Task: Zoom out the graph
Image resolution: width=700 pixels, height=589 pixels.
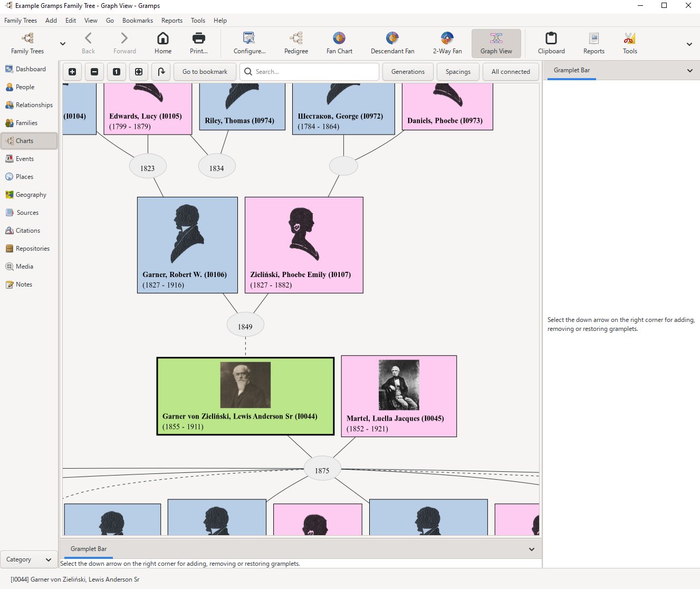Action: click(x=94, y=72)
